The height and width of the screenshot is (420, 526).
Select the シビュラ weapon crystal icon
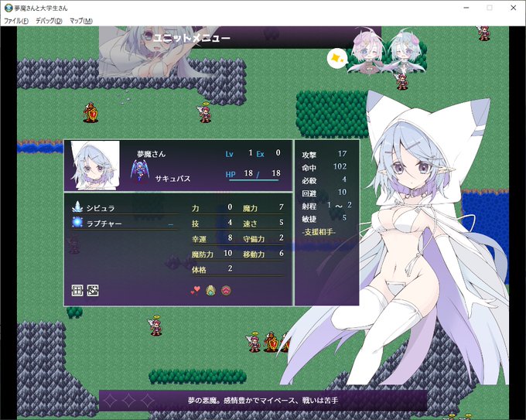[x=77, y=207]
